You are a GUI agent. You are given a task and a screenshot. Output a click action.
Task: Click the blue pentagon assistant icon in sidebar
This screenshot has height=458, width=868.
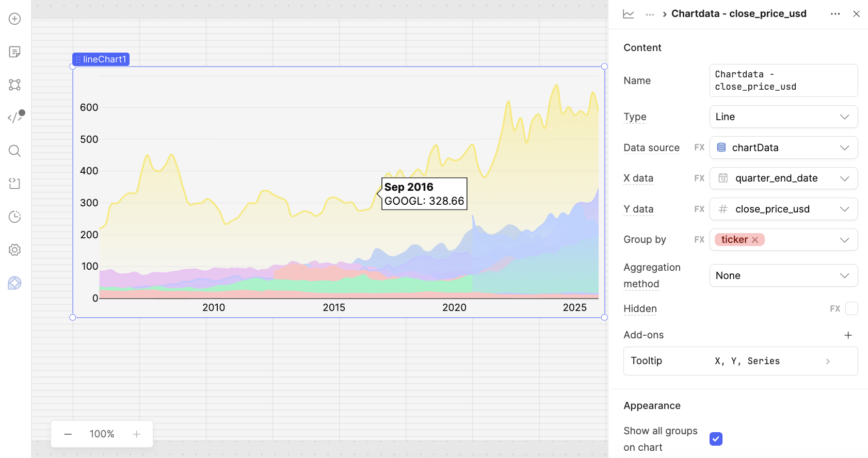[x=14, y=283]
